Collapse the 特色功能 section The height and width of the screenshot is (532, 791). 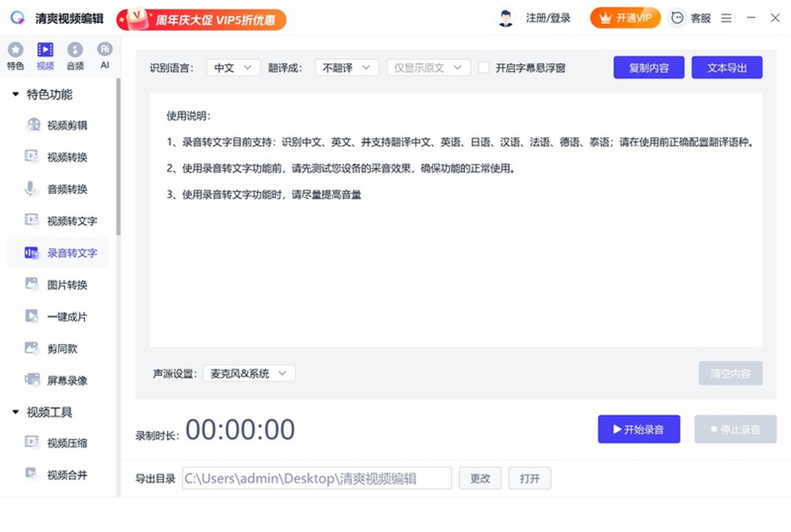pos(16,94)
